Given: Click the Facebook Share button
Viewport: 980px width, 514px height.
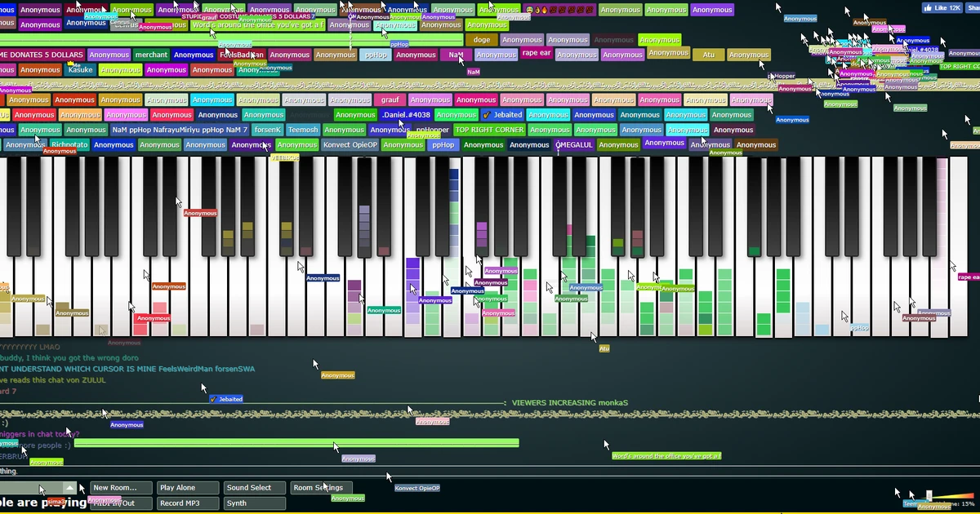Looking at the screenshot, I should click(x=973, y=7).
